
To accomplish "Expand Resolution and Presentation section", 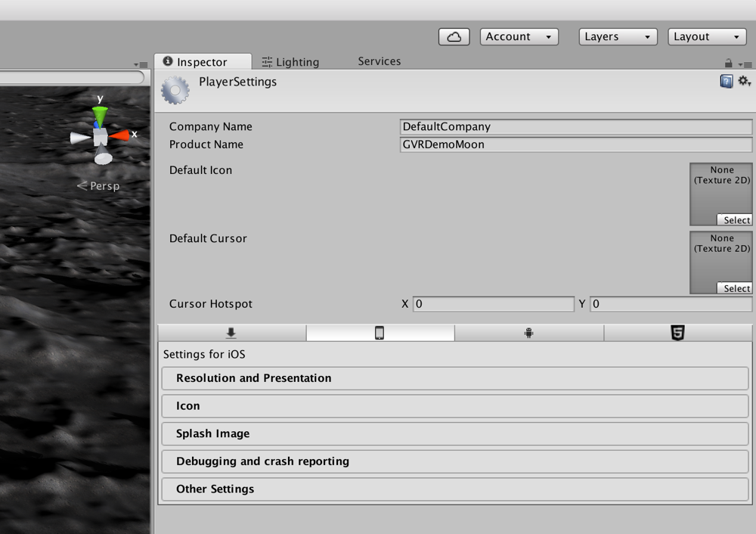I will (455, 378).
